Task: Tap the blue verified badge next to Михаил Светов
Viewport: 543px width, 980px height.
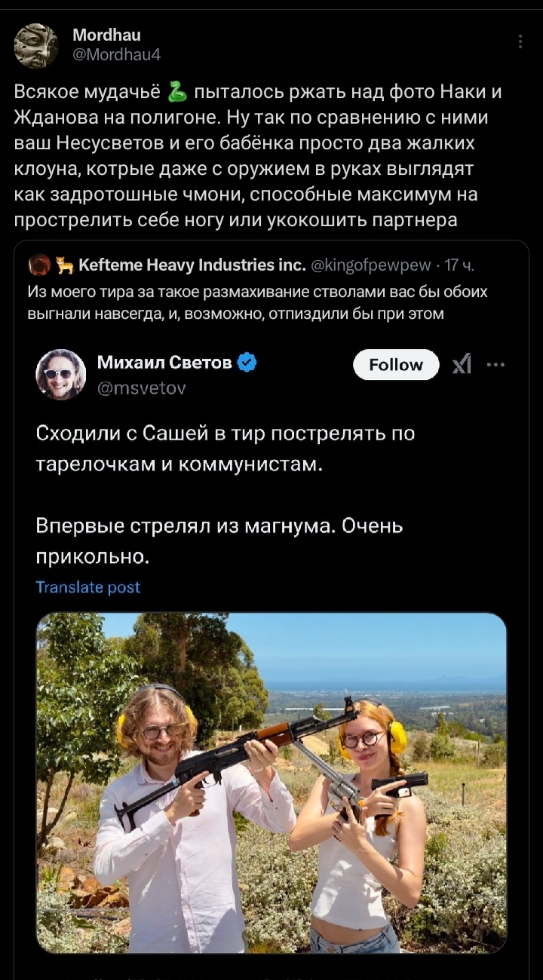Action: pyautogui.click(x=247, y=363)
